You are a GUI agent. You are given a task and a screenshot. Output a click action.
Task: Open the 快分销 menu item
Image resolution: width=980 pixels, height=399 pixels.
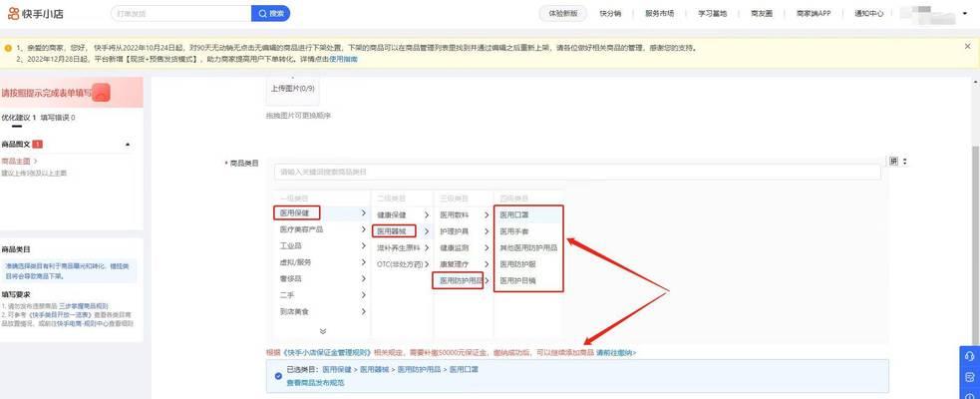click(x=610, y=13)
